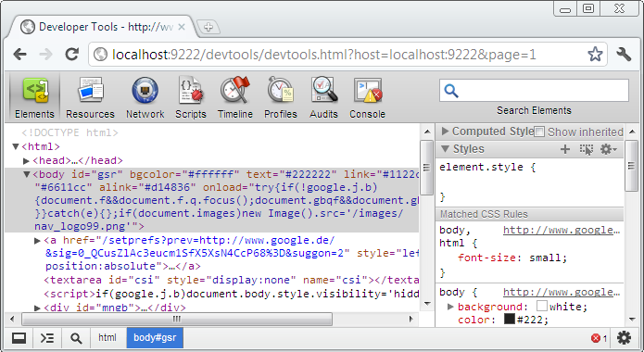Click the #222 color swatch
Screen dimensions: 644x352
[x=510, y=320]
